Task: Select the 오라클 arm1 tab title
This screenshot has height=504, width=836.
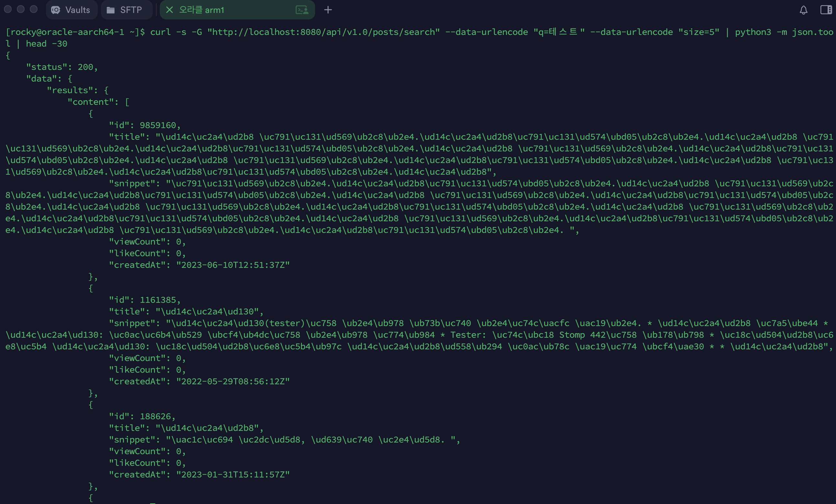Action: tap(202, 10)
